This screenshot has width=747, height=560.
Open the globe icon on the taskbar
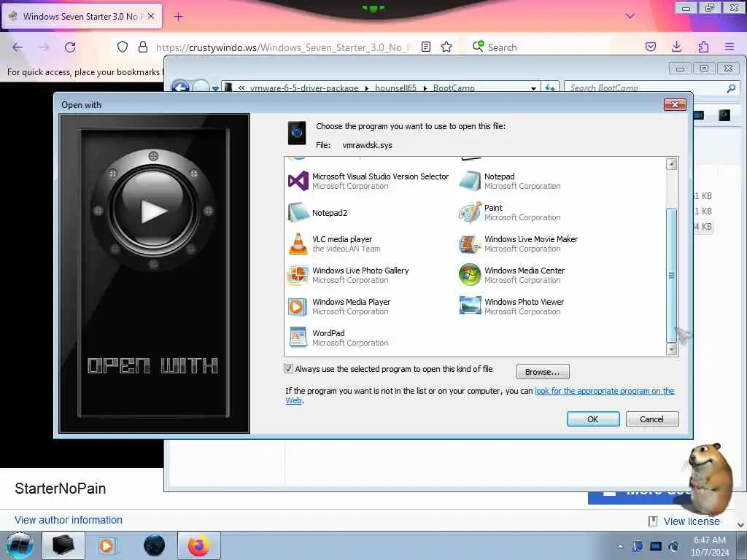(154, 545)
